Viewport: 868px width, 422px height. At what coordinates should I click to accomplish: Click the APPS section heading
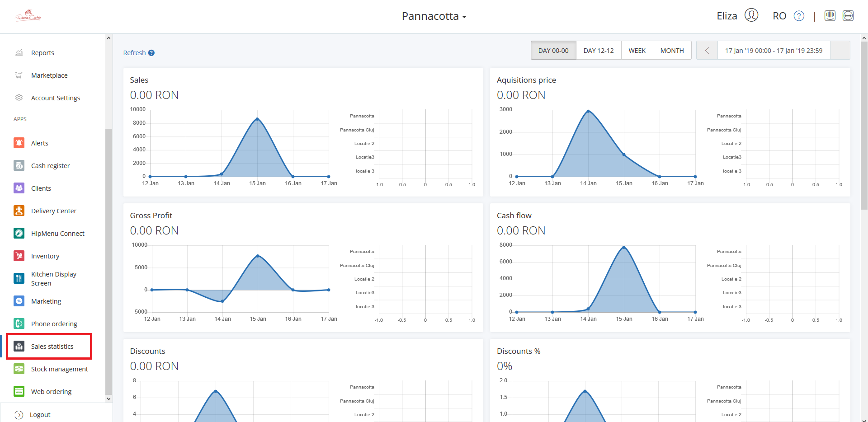coord(20,119)
